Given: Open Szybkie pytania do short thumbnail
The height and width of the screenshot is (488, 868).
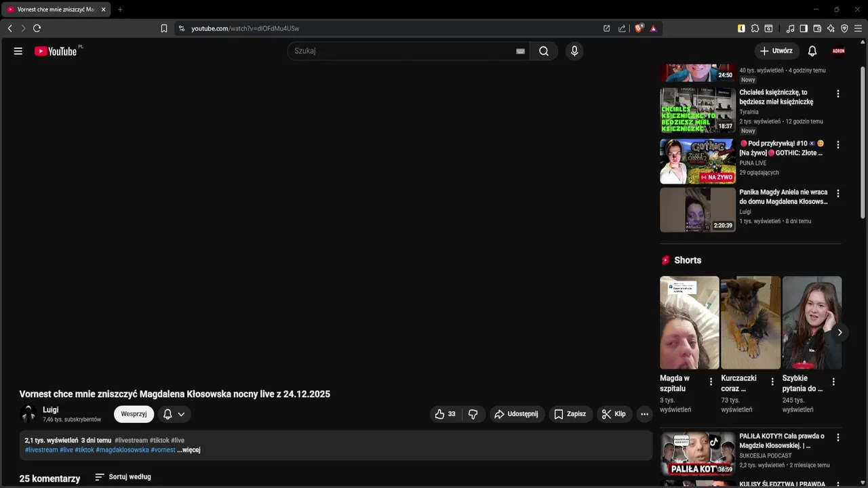Looking at the screenshot, I should click(812, 323).
